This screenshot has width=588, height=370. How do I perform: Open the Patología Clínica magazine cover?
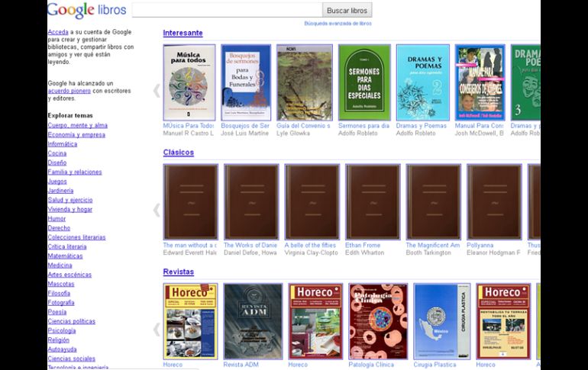(378, 321)
